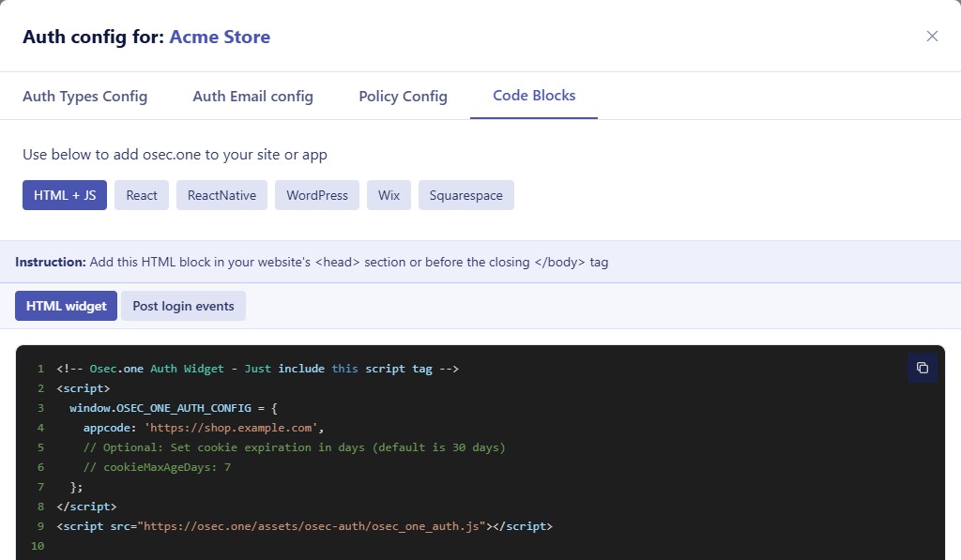Click the closing script tag on line 8
Image resolution: width=961 pixels, height=560 pixels.
(86, 507)
